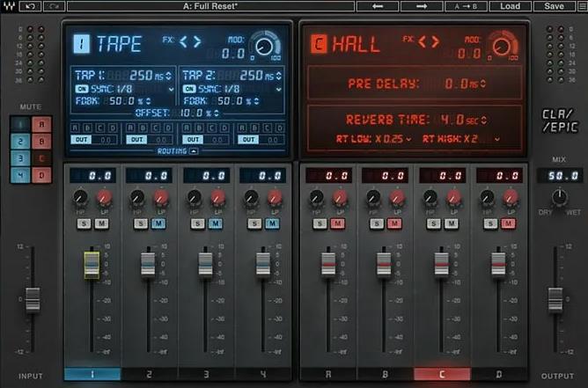The width and height of the screenshot is (588, 388).
Task: Click the undo arrow in top toolbar
Action: click(32, 6)
